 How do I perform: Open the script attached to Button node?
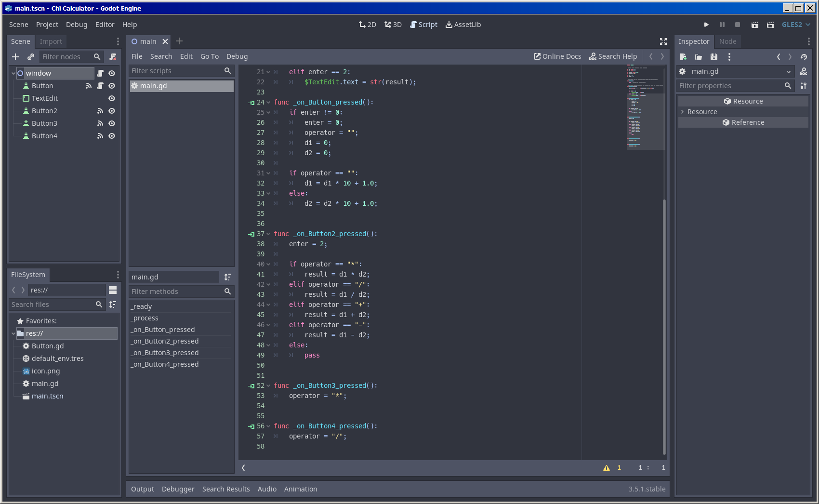100,86
